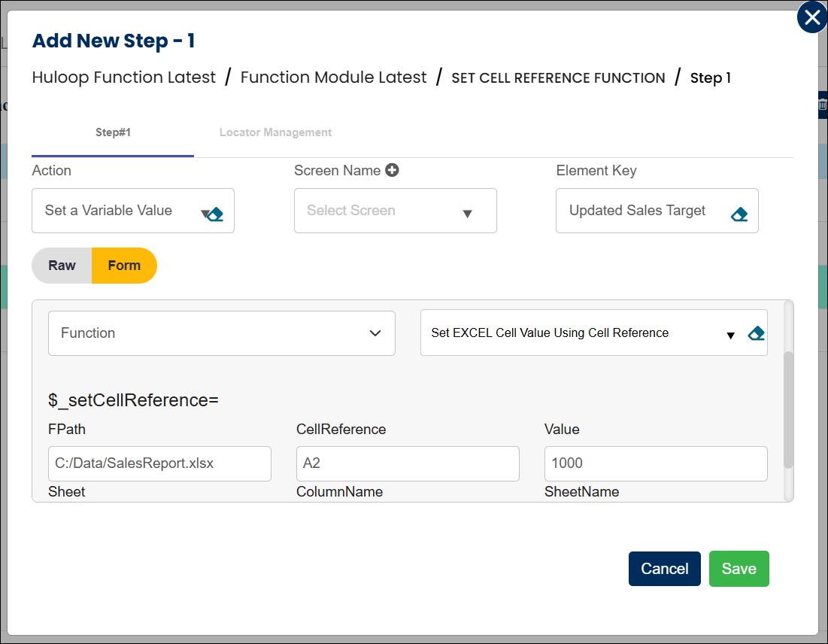Image resolution: width=828 pixels, height=644 pixels.
Task: Switch to Raw input mode
Action: click(62, 266)
